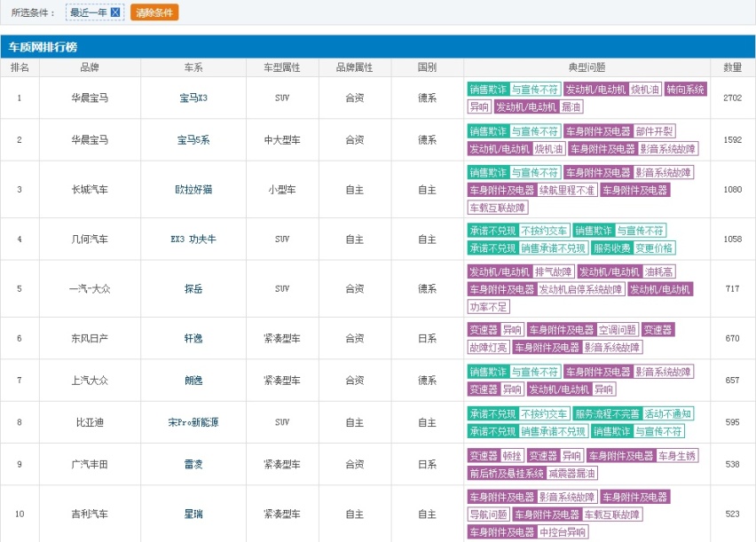Click the 广汽丰田 brand cell
The height and width of the screenshot is (542, 756).
(90, 464)
